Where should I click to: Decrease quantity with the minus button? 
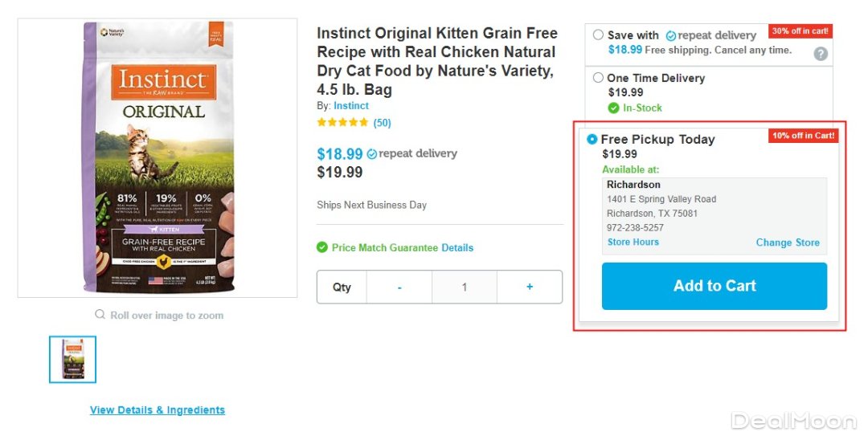(x=399, y=287)
